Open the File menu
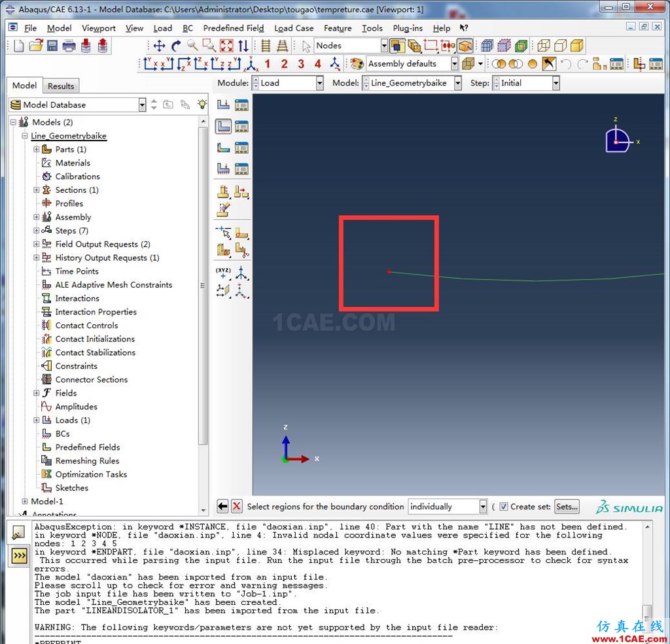The image size is (670, 644). (x=30, y=28)
